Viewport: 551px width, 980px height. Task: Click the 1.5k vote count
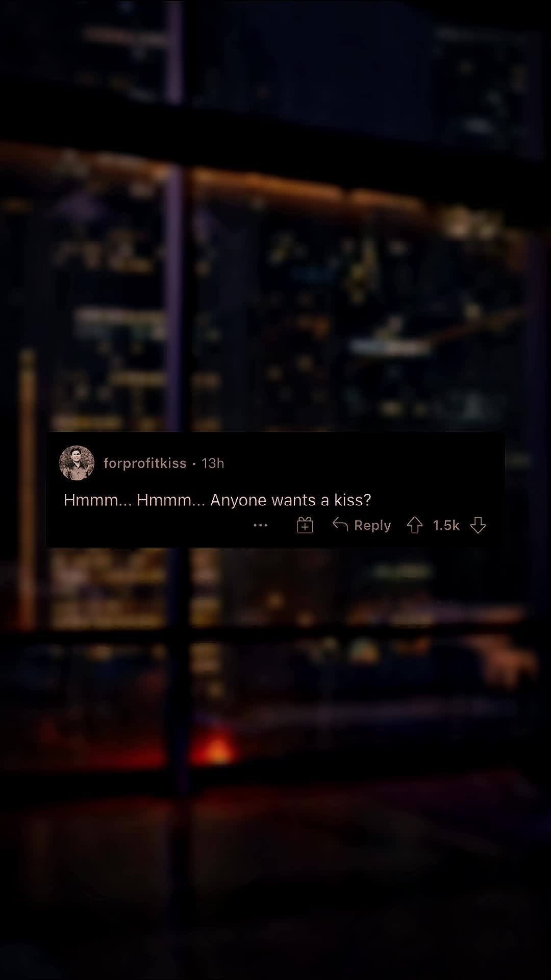point(446,525)
